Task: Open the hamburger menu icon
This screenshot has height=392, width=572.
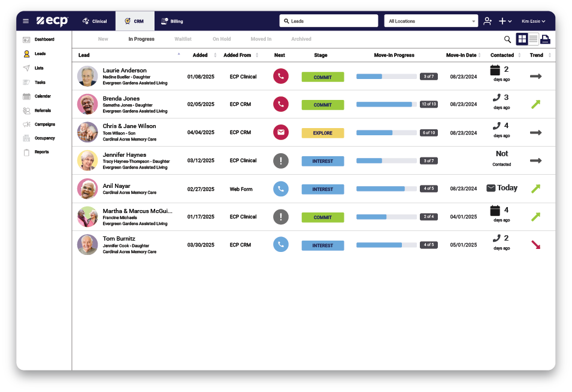Action: click(x=26, y=21)
